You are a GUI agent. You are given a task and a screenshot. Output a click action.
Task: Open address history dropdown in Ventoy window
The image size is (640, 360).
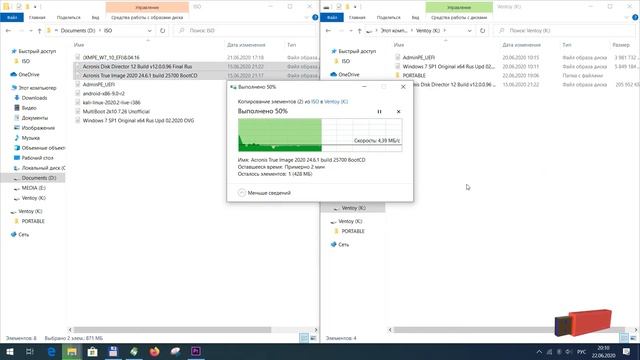469,31
